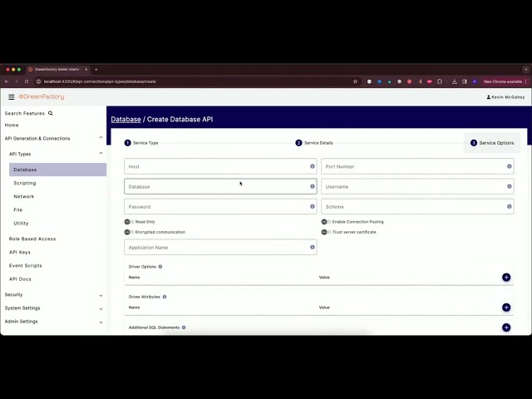Open a new browser tab

(96, 69)
